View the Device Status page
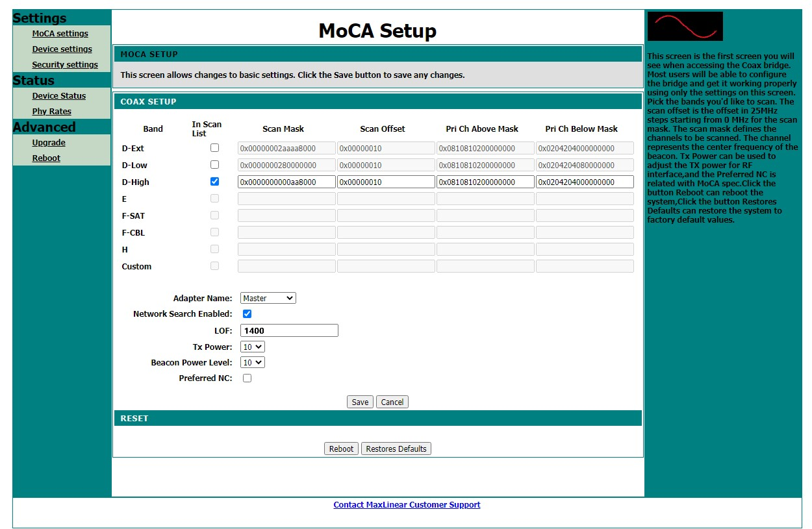This screenshot has height=529, width=812. 58,95
